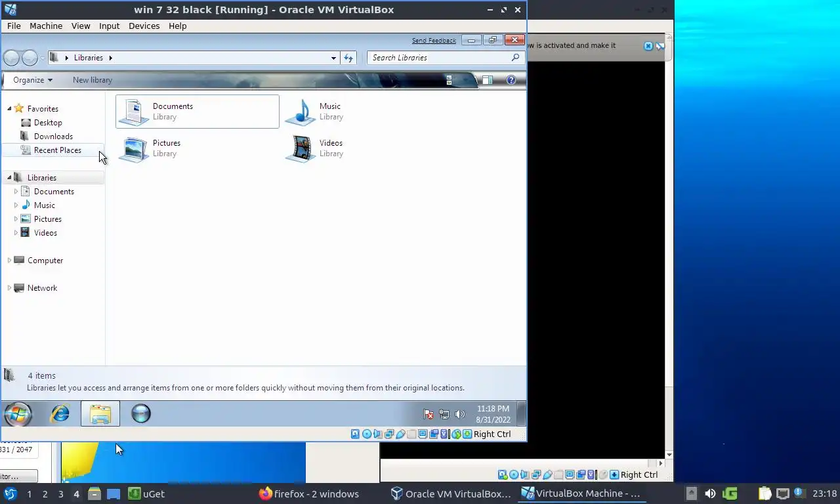Click network indicator in front VM status bar
The width and height of the screenshot is (840, 504).
click(x=389, y=434)
